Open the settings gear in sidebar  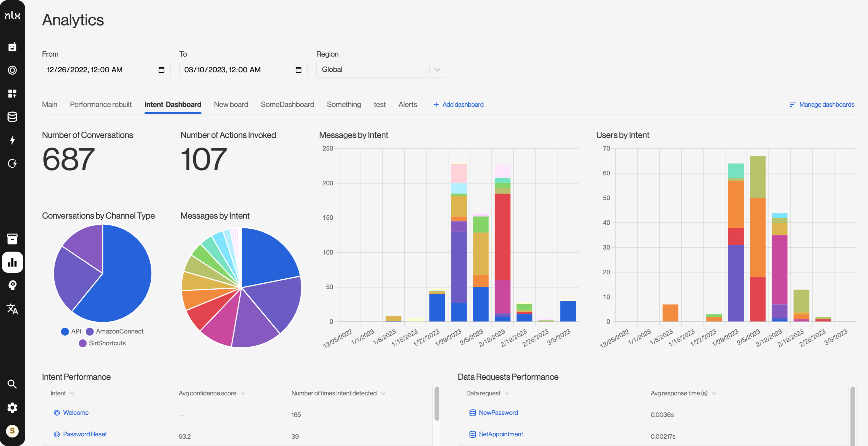[x=12, y=408]
